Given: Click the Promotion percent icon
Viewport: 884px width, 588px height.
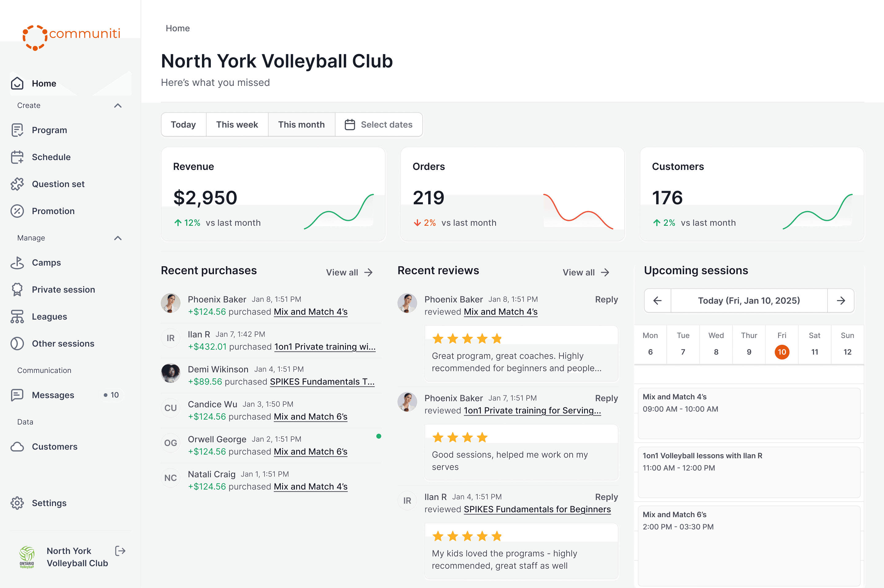Looking at the screenshot, I should 17,211.
